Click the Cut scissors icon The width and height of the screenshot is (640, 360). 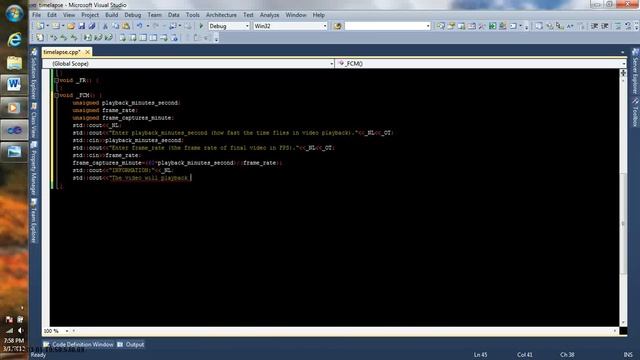[105, 26]
